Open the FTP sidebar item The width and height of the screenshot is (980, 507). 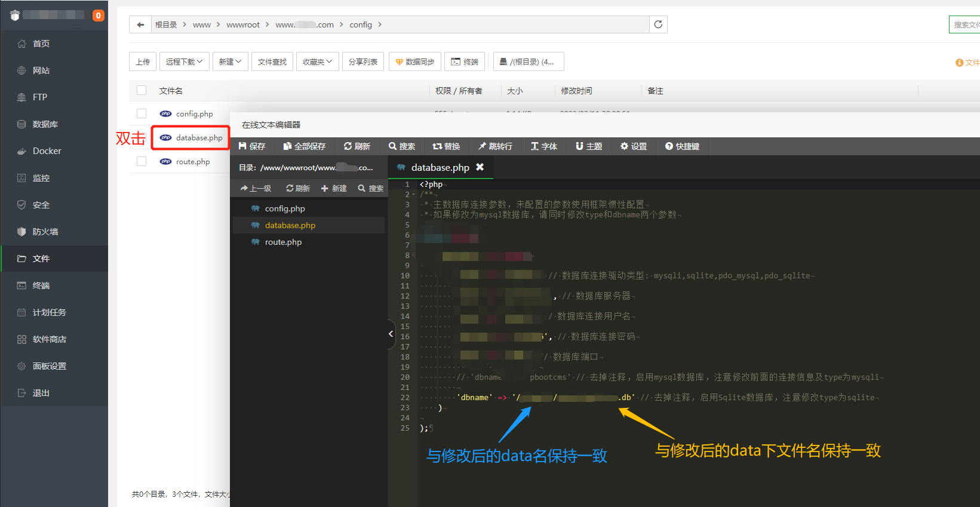pos(54,97)
